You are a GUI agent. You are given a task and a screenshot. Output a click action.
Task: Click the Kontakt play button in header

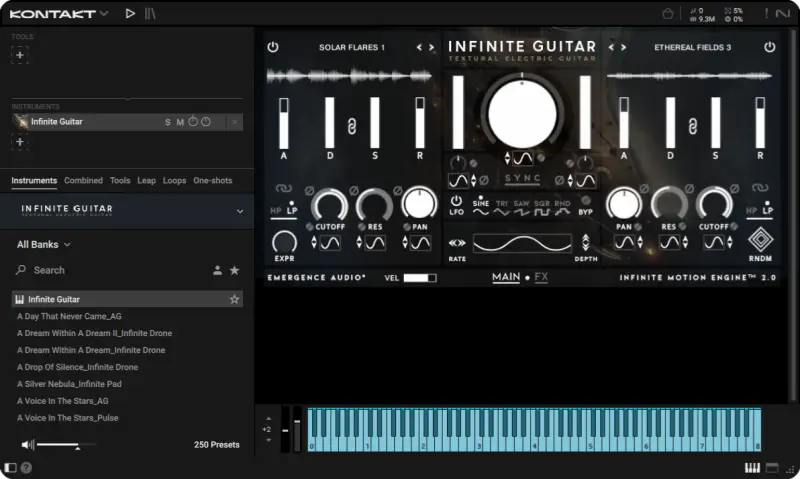click(130, 13)
